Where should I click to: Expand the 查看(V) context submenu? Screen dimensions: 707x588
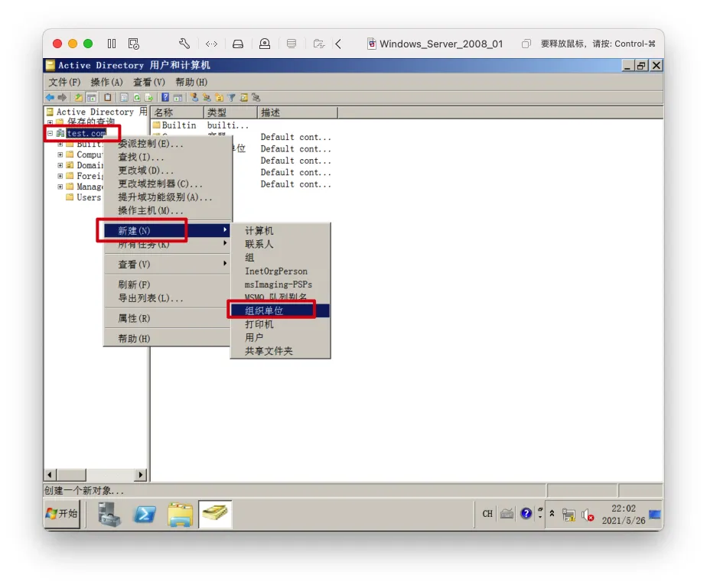pyautogui.click(x=168, y=265)
